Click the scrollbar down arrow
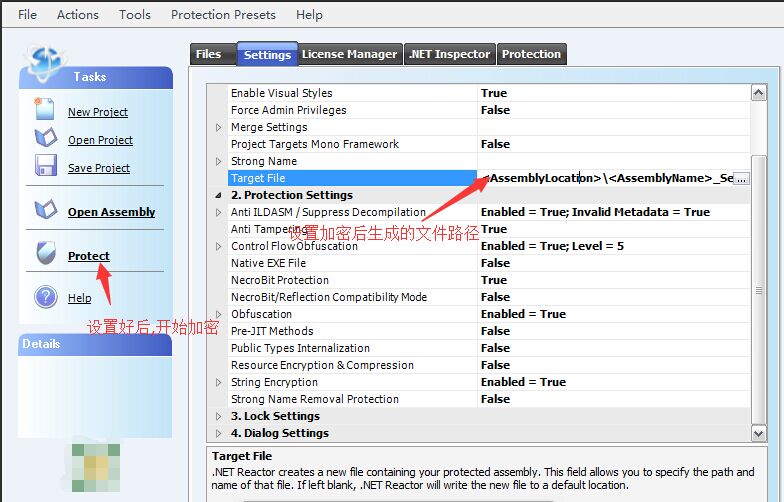This screenshot has width=784, height=502. tap(758, 434)
